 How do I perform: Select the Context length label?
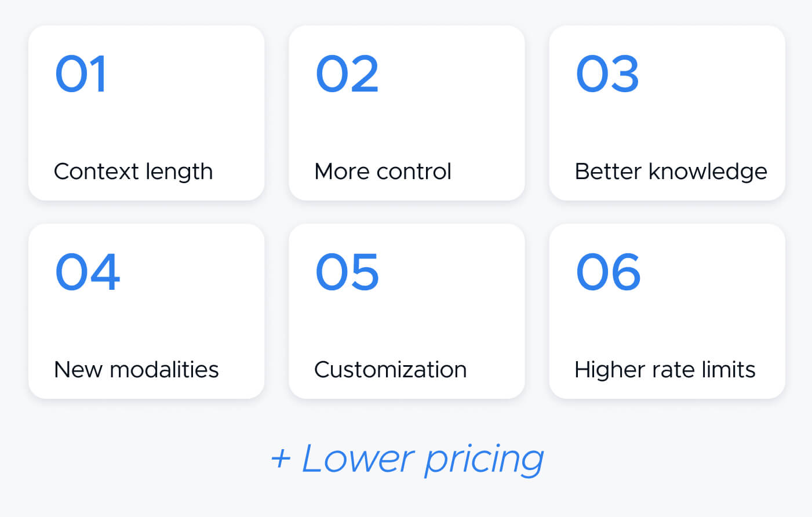click(133, 172)
